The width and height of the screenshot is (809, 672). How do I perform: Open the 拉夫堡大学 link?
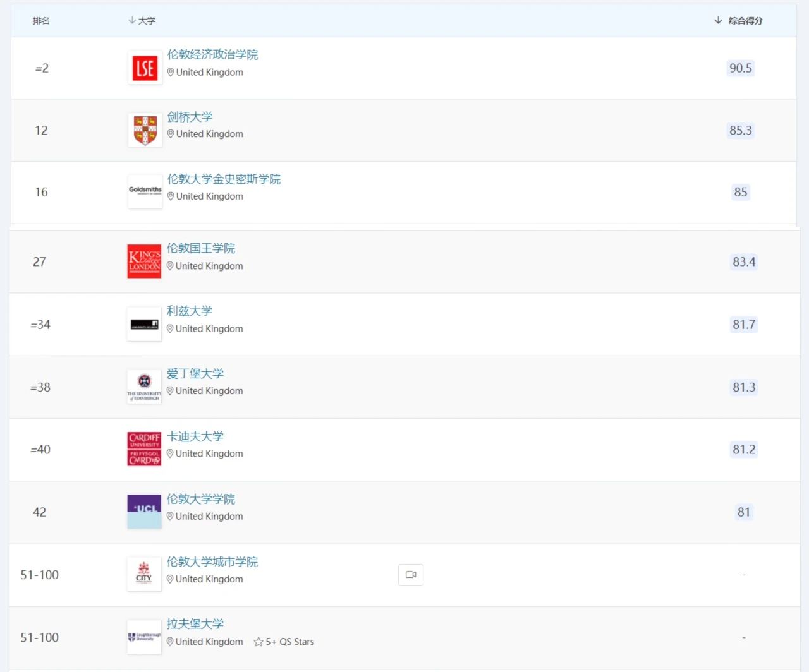tap(195, 624)
